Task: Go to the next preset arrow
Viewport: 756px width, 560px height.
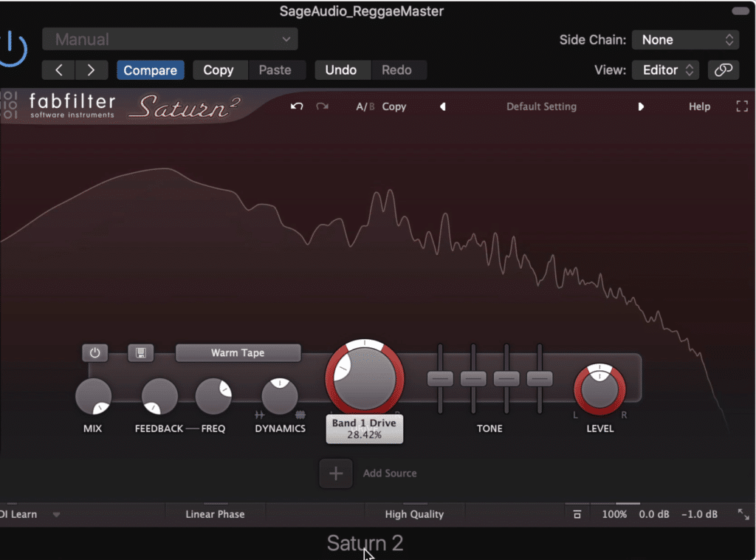Action: (91, 70)
